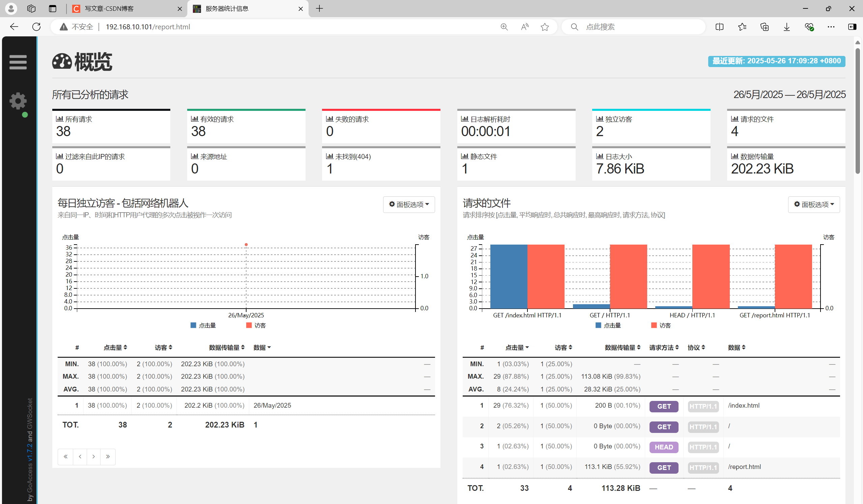The image size is (863, 504).
Task: Expand 面板选项 dropdown for daily visitors panel
Action: pyautogui.click(x=409, y=204)
